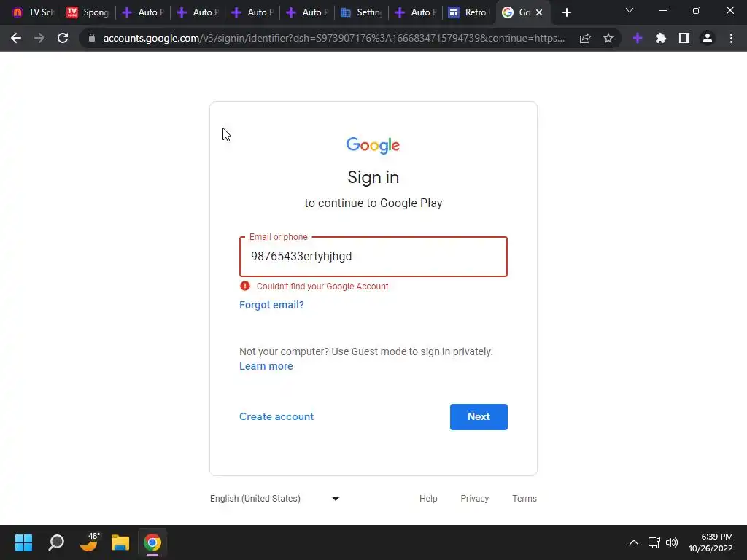Expand the tab search chevron
The image size is (747, 560).
point(630,10)
